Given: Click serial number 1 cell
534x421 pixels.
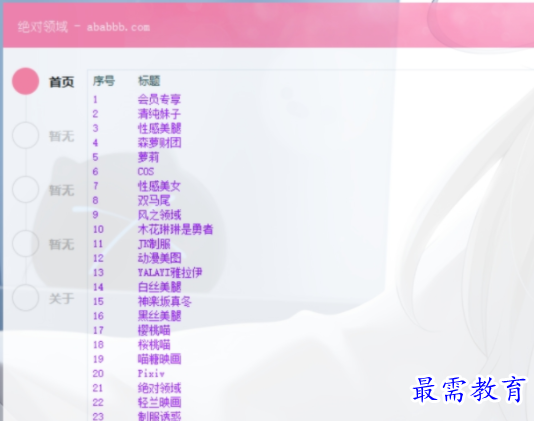Looking at the screenshot, I should (95, 99).
